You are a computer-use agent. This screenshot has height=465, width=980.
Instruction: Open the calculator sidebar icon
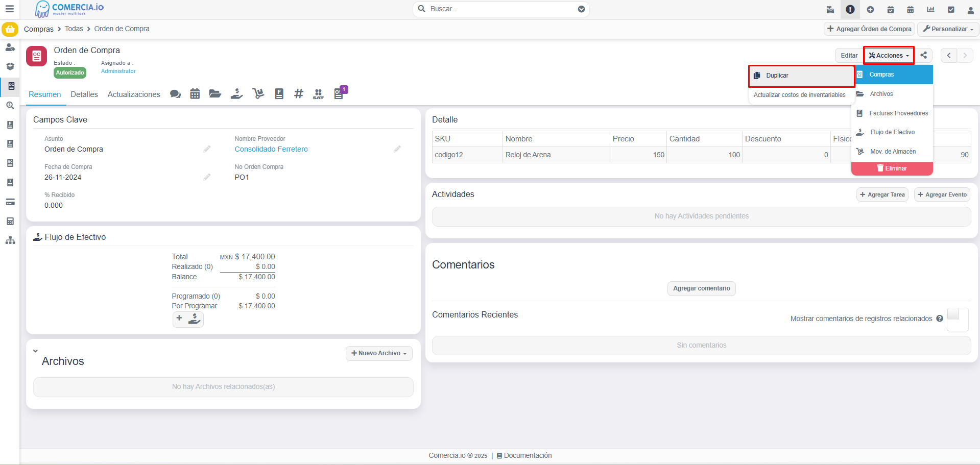coord(10,221)
